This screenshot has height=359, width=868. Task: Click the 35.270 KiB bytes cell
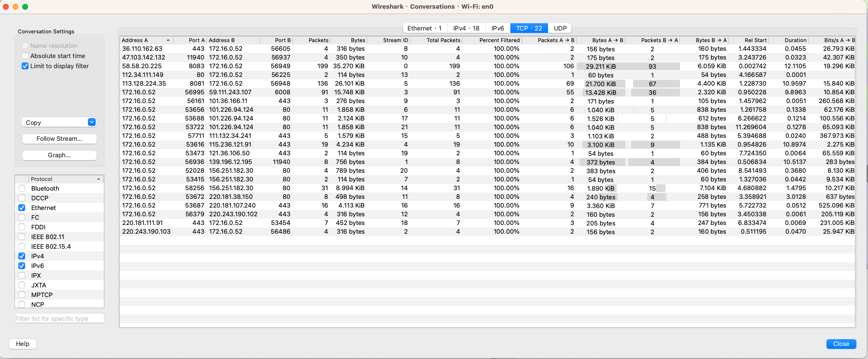coord(349,66)
